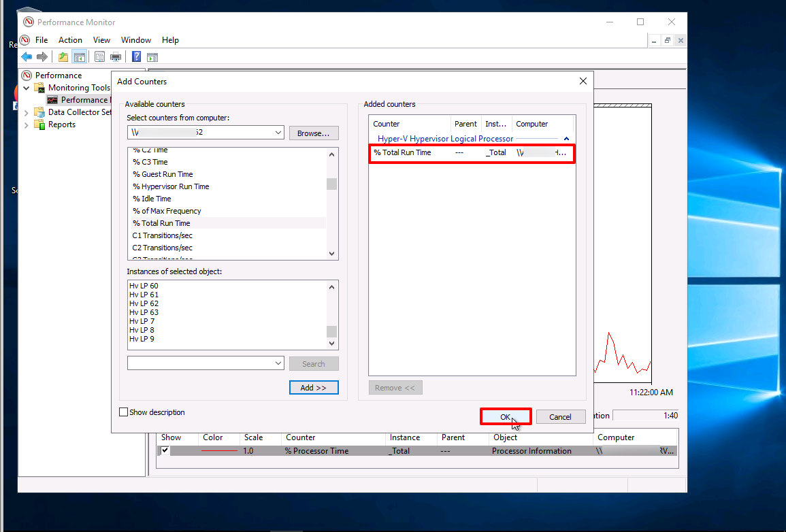The width and height of the screenshot is (786, 532).
Task: Click the Search button
Action: (x=313, y=364)
